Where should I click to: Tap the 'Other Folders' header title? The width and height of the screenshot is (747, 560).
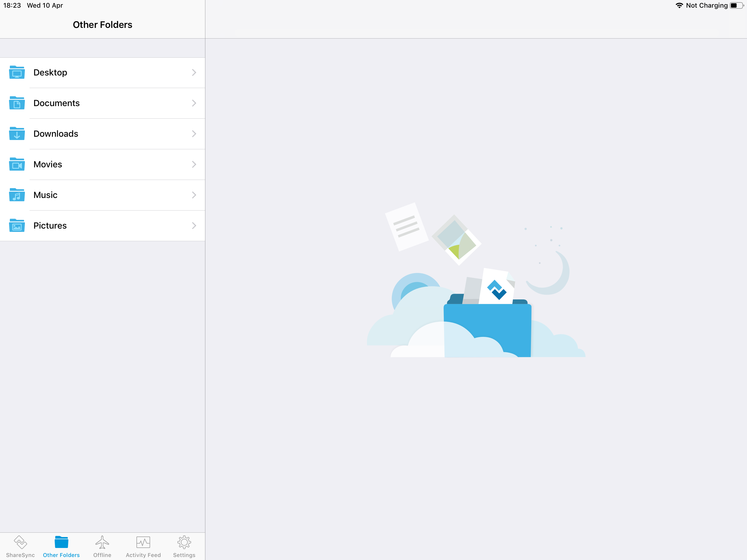pyautogui.click(x=102, y=25)
